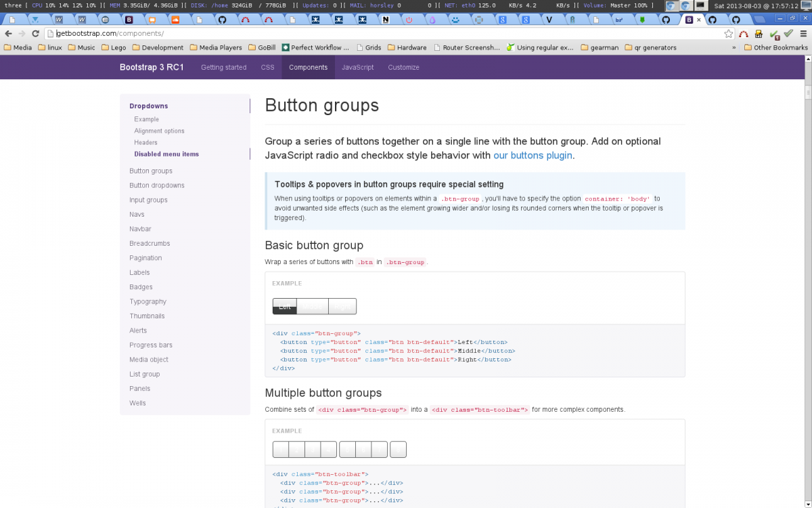Click the Left button in the basic group
This screenshot has width=812, height=508.
click(285, 306)
